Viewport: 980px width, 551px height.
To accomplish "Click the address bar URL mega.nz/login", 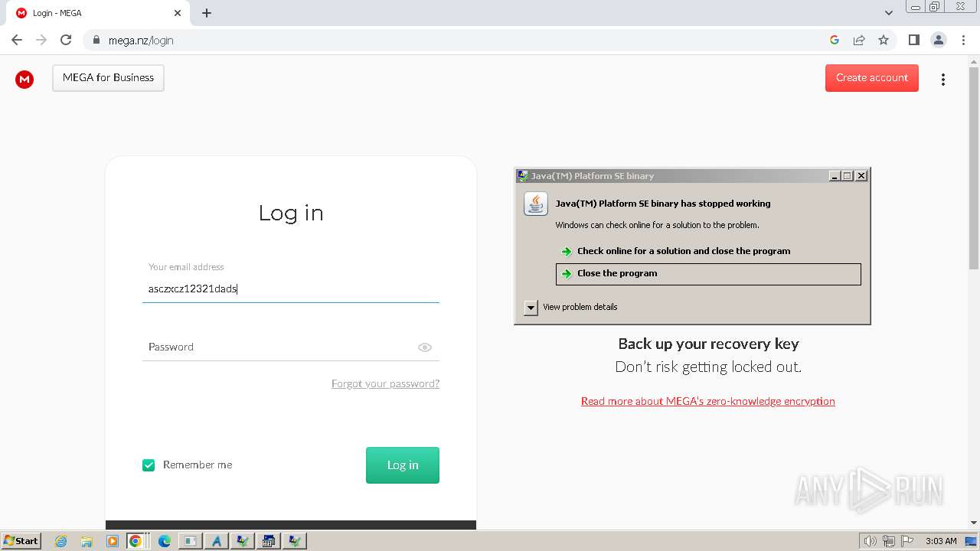I will [141, 41].
